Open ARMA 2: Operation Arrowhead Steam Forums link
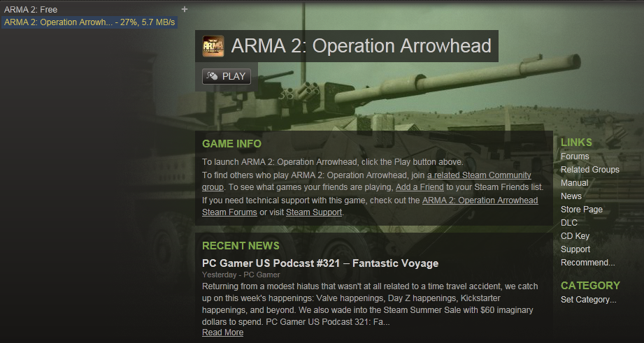The image size is (644, 343). (480, 200)
